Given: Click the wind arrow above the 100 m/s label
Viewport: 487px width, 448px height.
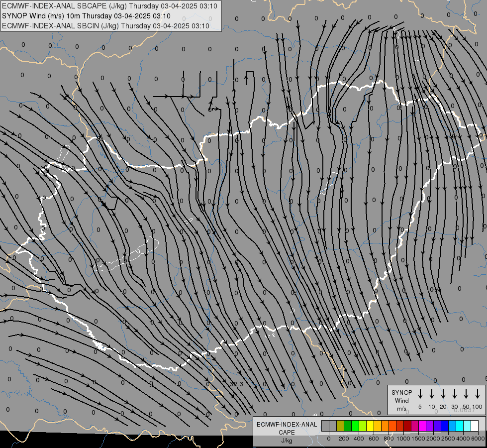Looking at the screenshot, I should coord(478,394).
